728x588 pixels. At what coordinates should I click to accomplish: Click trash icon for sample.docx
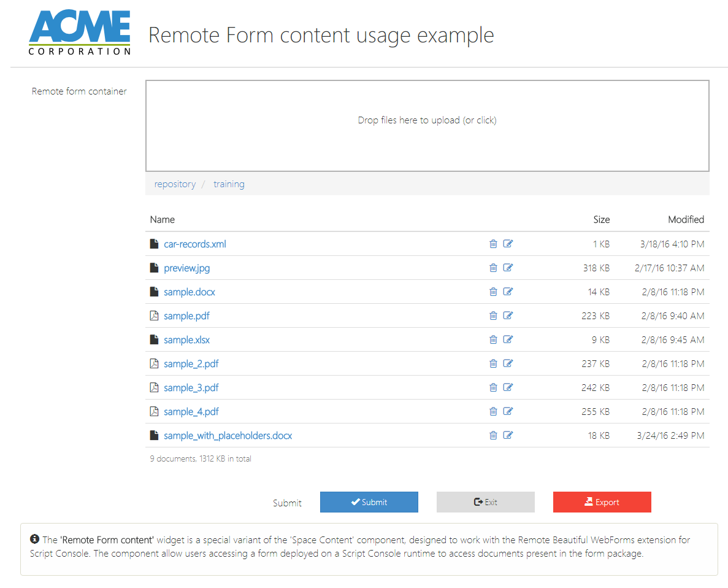tap(493, 292)
